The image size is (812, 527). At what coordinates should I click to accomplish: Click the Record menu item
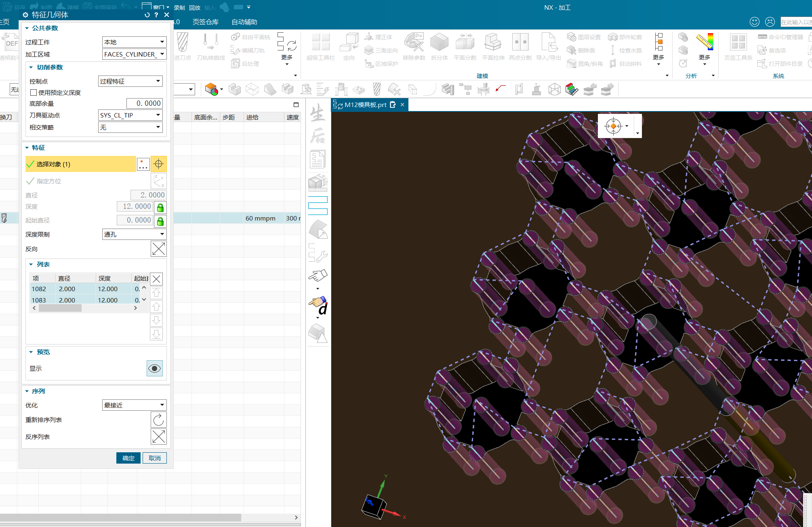(179, 8)
